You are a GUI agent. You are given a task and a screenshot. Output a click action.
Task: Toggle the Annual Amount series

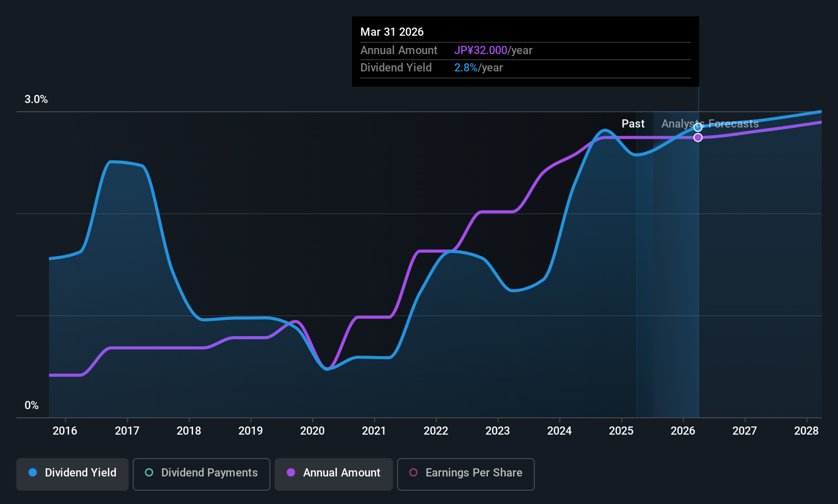pos(334,474)
